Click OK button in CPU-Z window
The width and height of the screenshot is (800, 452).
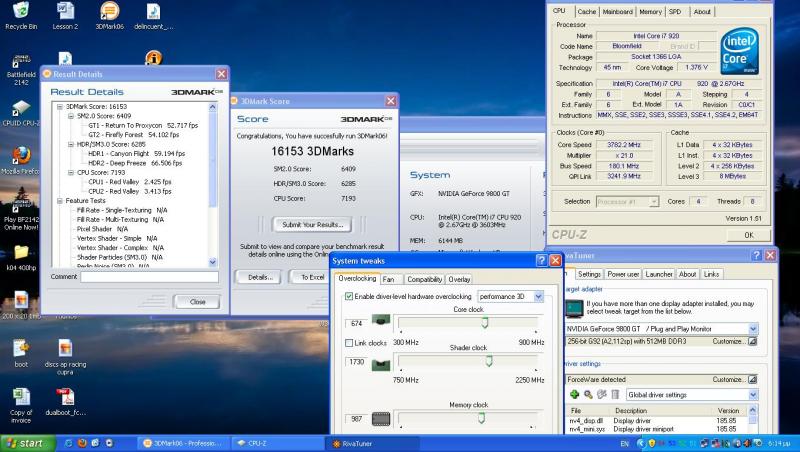tap(748, 235)
